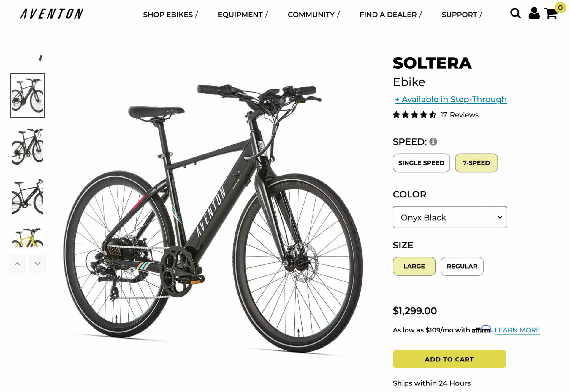The width and height of the screenshot is (570, 392).
Task: Choose the 7-SPEED highlighted option
Action: (x=476, y=163)
